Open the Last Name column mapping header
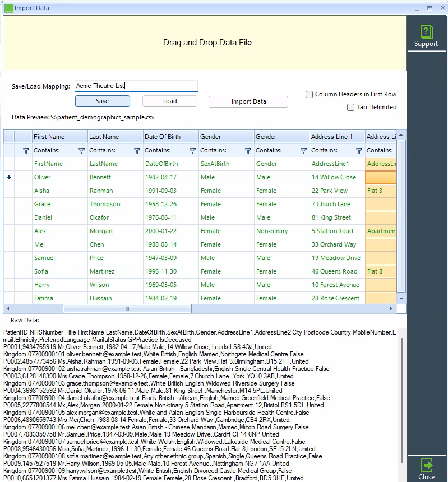 click(116, 137)
